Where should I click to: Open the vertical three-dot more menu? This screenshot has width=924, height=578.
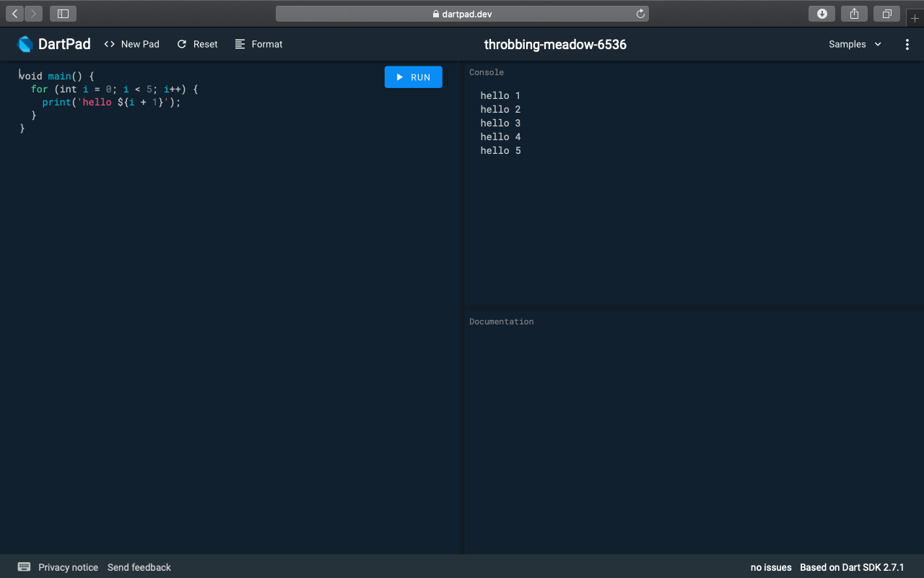click(907, 44)
